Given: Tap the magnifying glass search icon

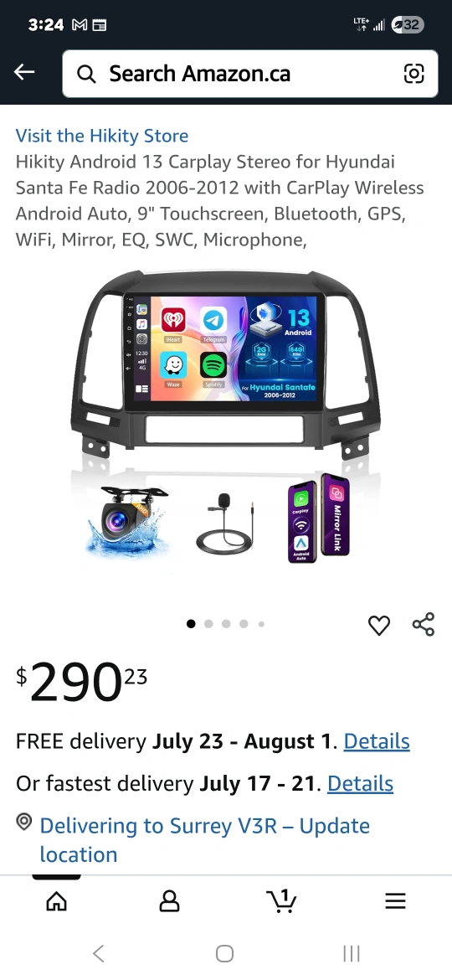Looking at the screenshot, I should [86, 74].
